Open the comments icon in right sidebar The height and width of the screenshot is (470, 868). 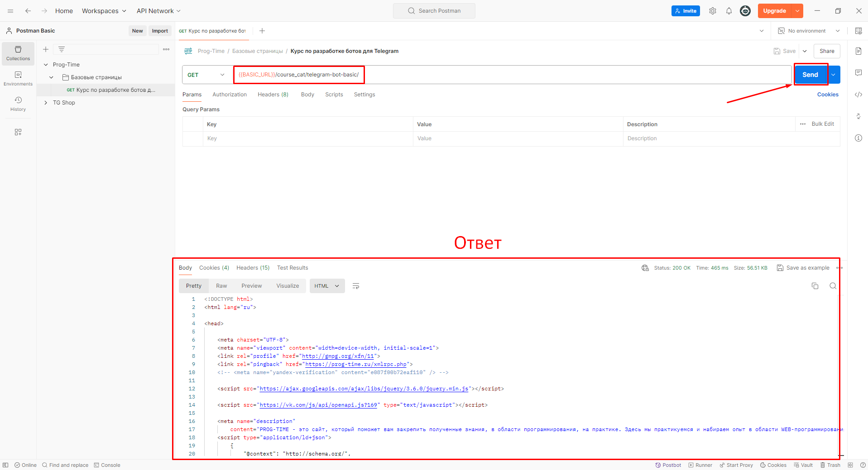coord(858,73)
